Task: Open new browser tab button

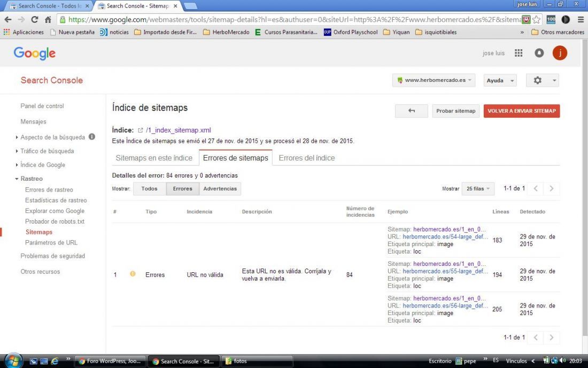Action: tap(191, 6)
